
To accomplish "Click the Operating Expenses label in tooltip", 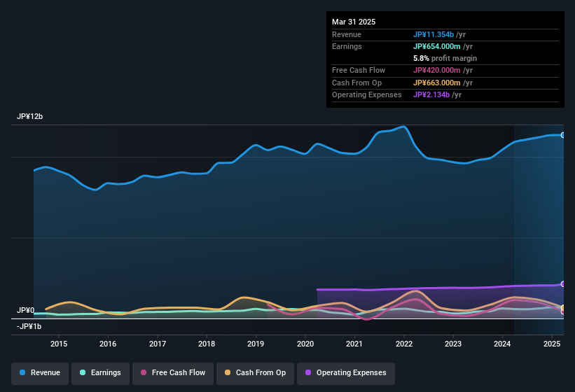I will point(367,95).
